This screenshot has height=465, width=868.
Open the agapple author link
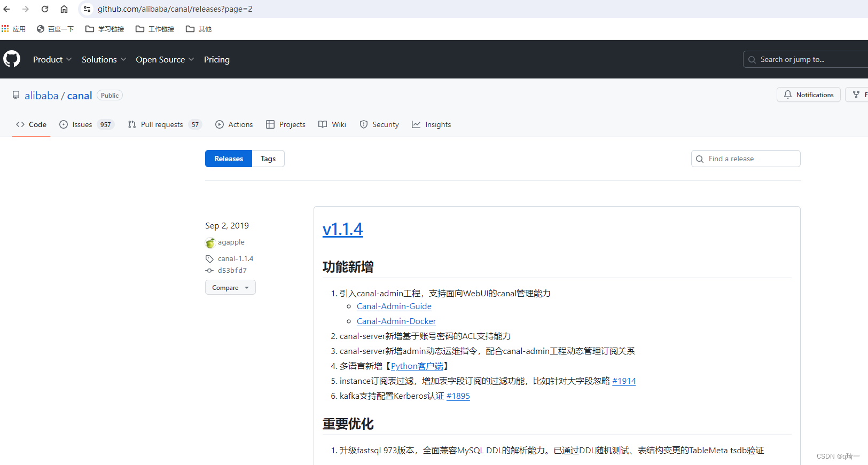tap(231, 242)
